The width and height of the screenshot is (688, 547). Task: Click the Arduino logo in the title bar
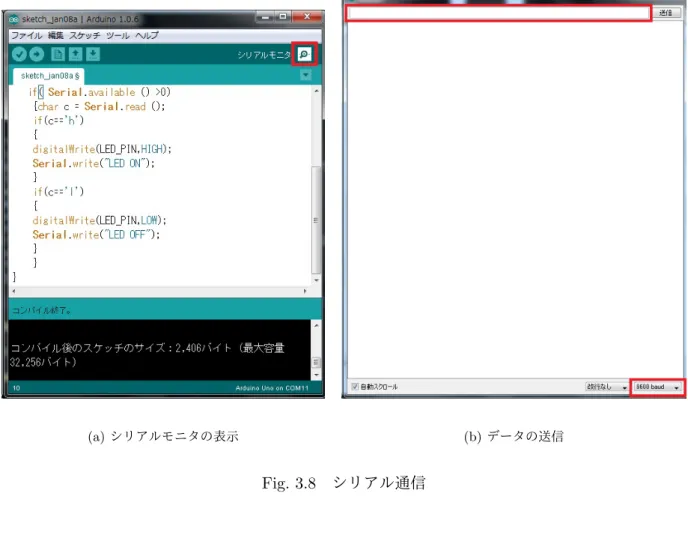click(x=14, y=19)
